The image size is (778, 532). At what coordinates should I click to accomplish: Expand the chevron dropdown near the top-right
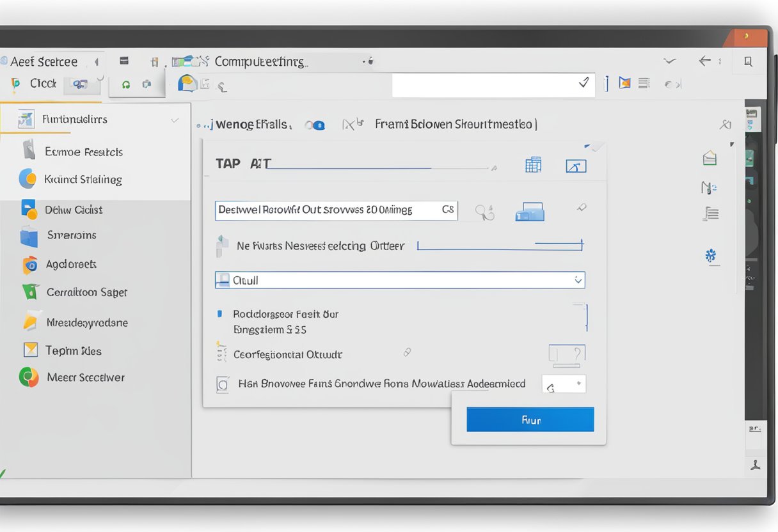tap(669, 61)
